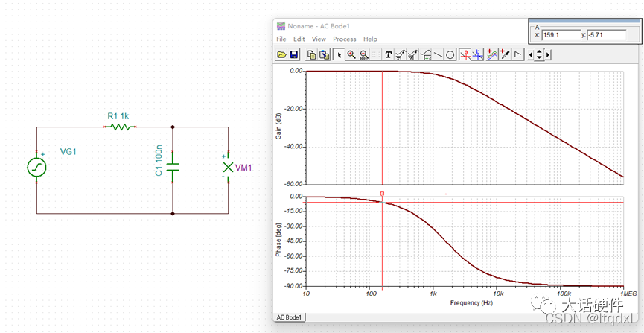Add more curves with the plus icon
This screenshot has height=333, width=644.
(492, 54)
